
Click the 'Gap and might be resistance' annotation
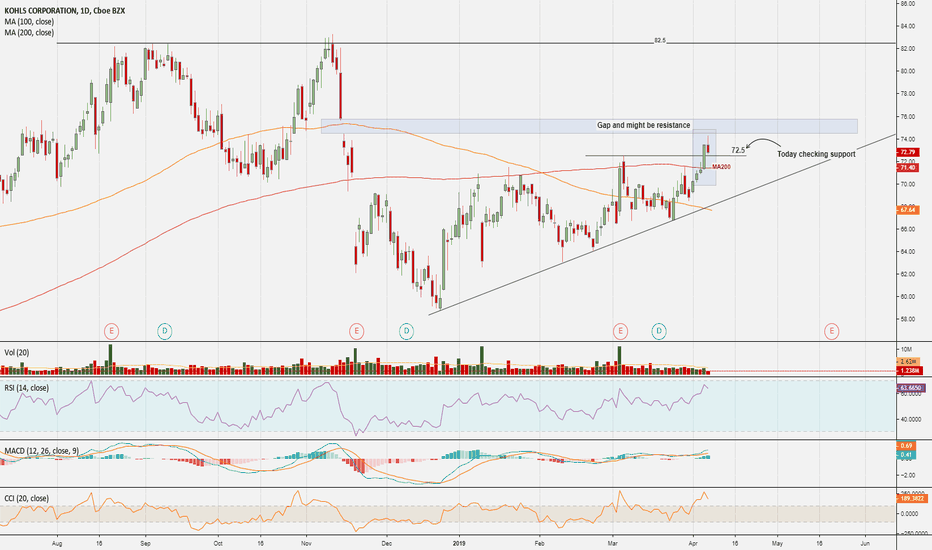click(x=644, y=125)
